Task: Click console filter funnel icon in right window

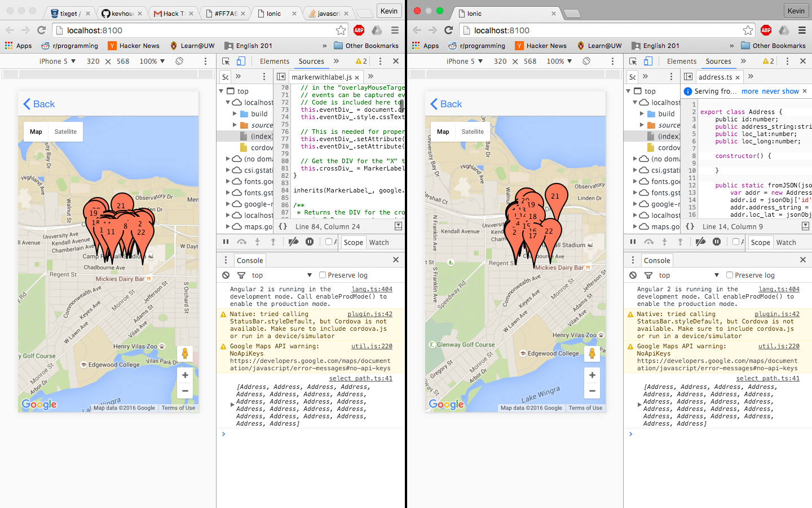Action: coord(648,275)
